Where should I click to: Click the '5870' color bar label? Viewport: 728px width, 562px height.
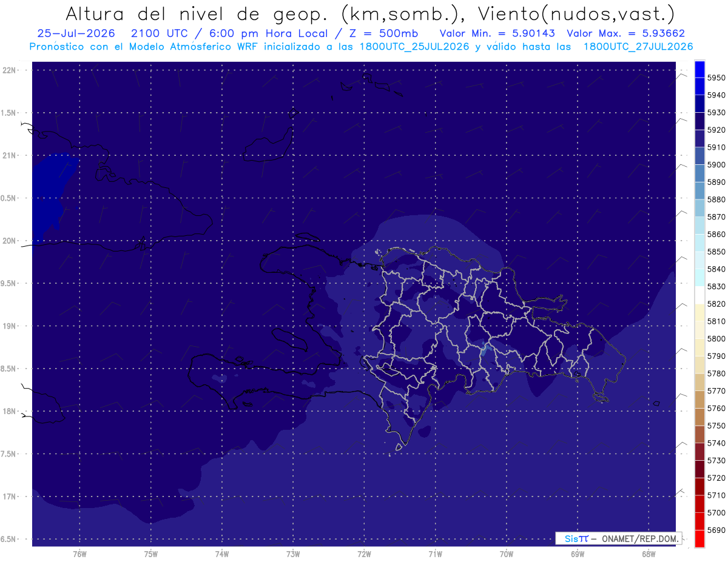(x=716, y=216)
